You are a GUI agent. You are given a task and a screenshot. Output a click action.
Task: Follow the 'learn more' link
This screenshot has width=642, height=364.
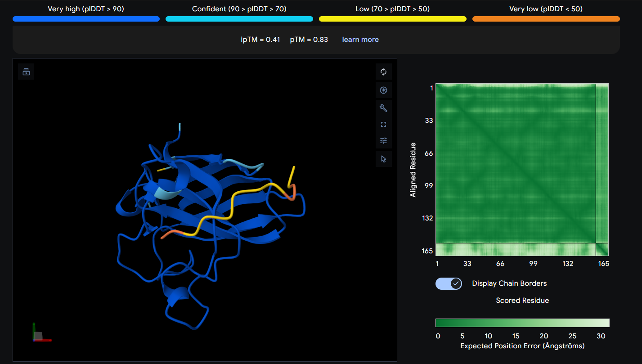click(x=360, y=40)
